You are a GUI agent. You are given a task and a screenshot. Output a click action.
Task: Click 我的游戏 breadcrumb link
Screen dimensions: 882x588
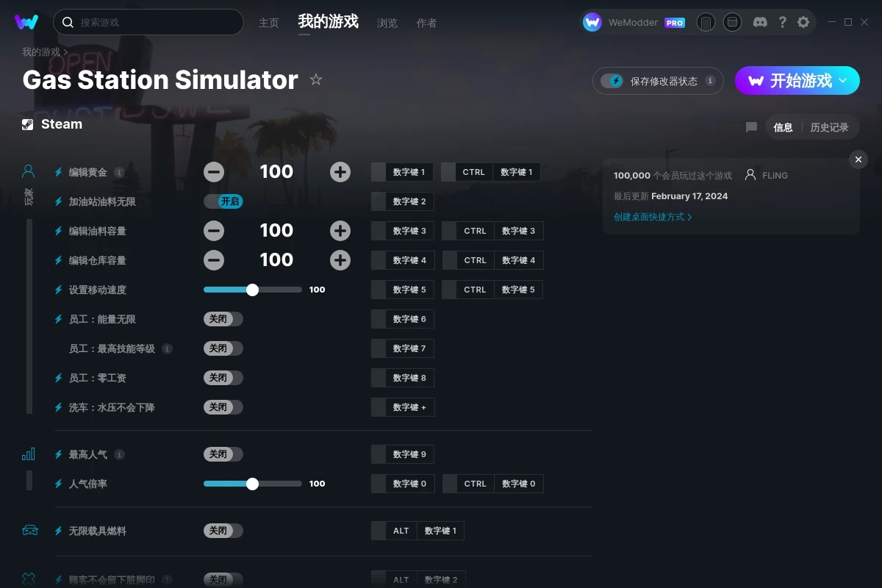[x=41, y=52]
